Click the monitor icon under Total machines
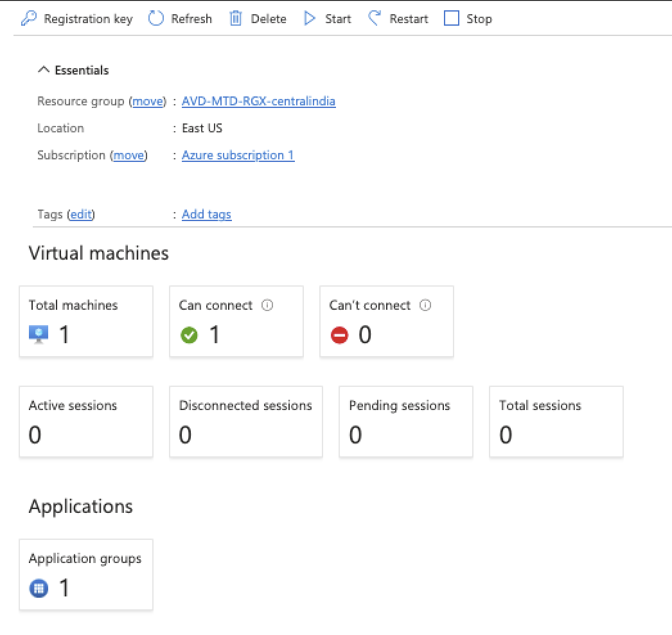The width and height of the screenshot is (672, 635). coord(37,334)
